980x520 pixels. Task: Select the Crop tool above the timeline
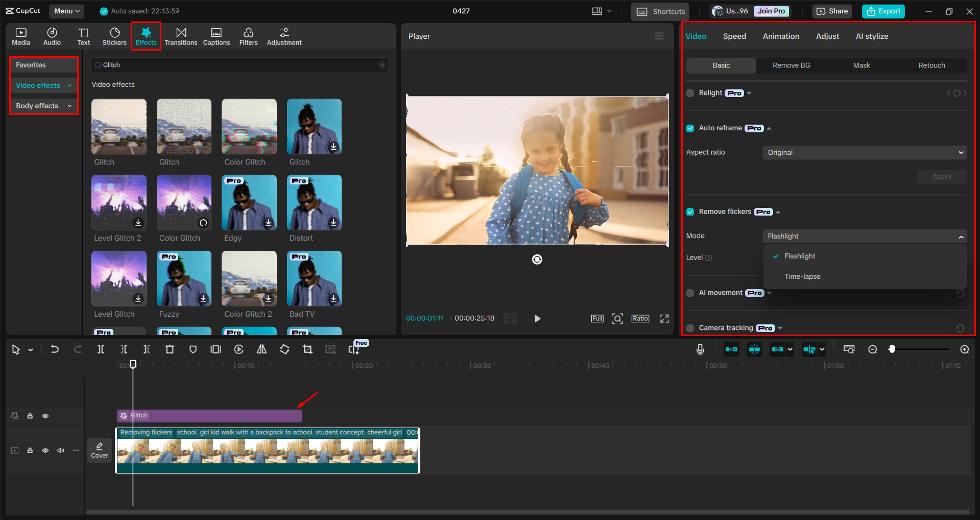[307, 349]
